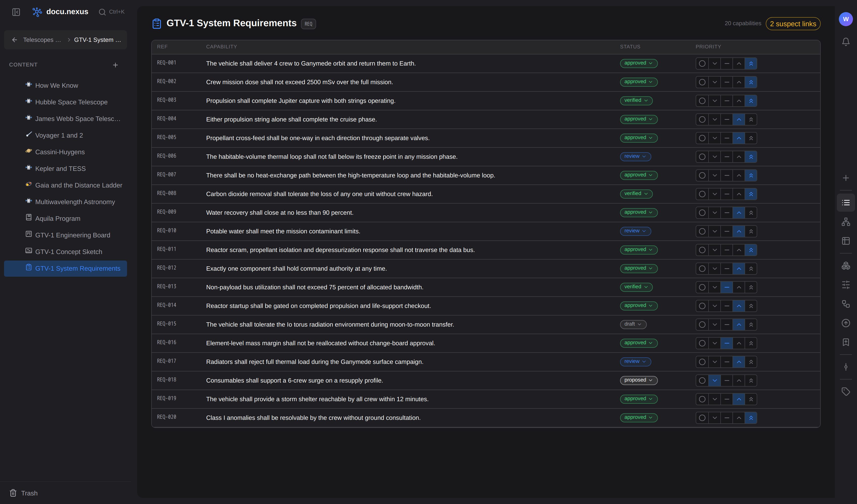The image size is (857, 504).
Task: Set REQ-018 priority to medium dash
Action: tap(726, 381)
